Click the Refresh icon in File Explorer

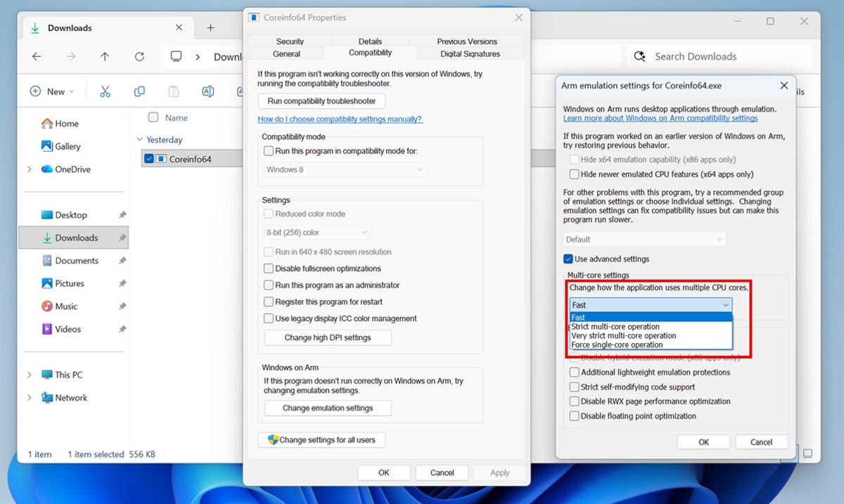click(x=139, y=57)
